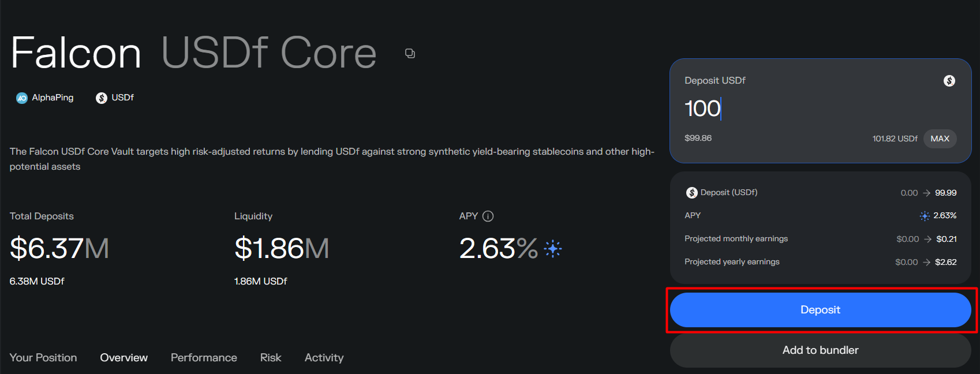Screen dimensions: 980x374
Task: Select the Overview tab
Action: point(124,358)
